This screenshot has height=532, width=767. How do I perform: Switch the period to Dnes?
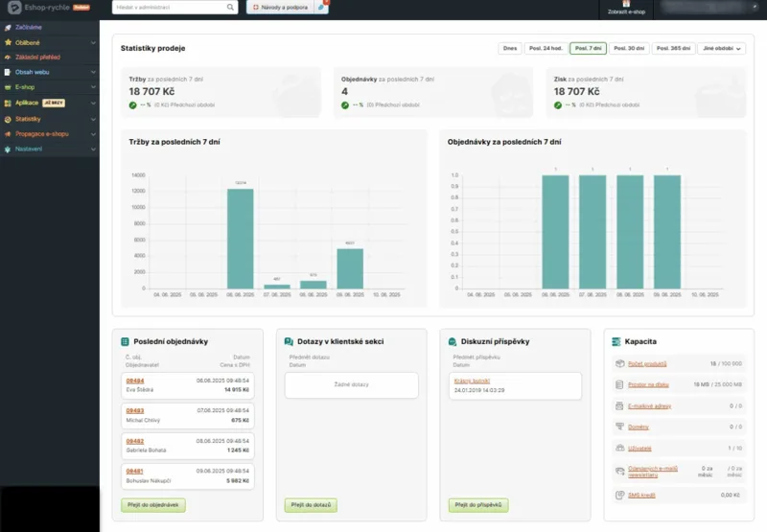point(510,49)
